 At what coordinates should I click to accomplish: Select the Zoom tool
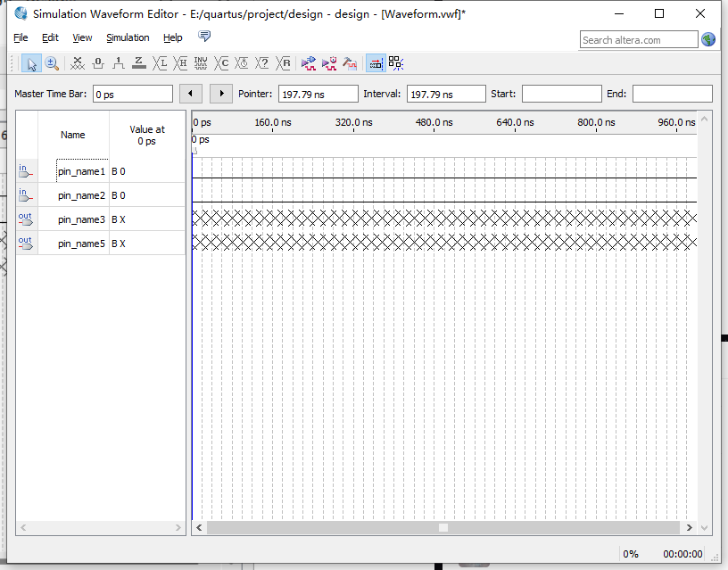tap(52, 63)
